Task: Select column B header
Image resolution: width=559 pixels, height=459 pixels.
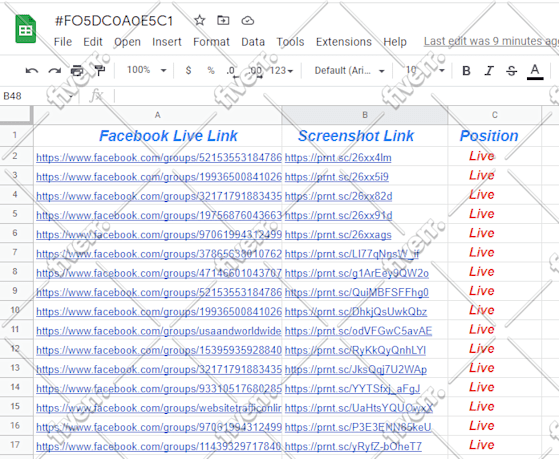Action: [x=364, y=115]
